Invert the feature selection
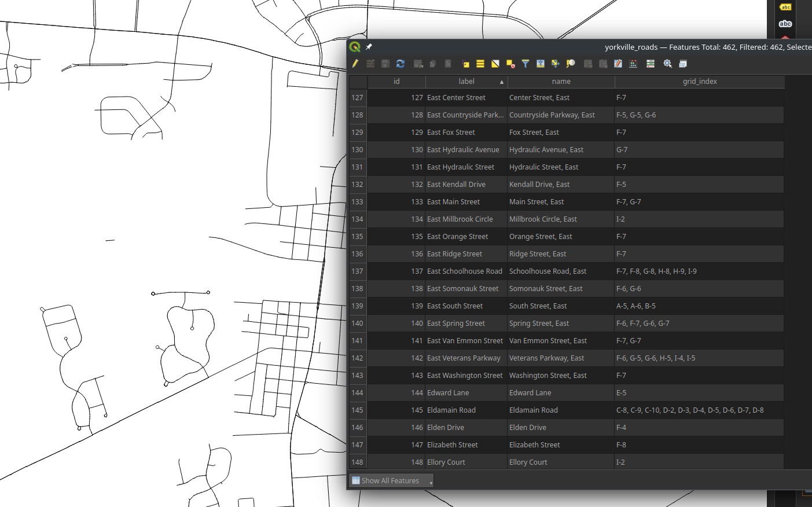Image resolution: width=812 pixels, height=507 pixels. click(x=495, y=64)
